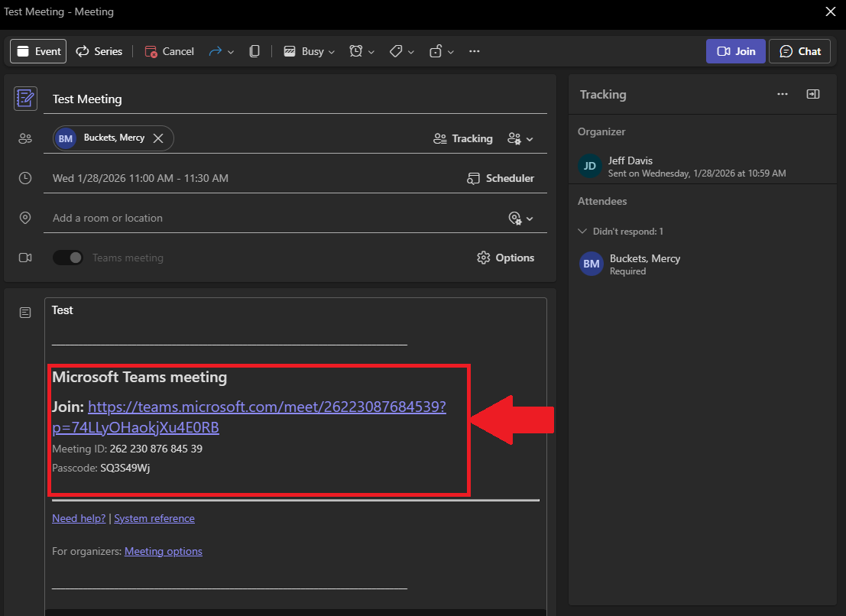Open Tracking panel more options ellipsis
846x616 pixels.
click(x=783, y=94)
